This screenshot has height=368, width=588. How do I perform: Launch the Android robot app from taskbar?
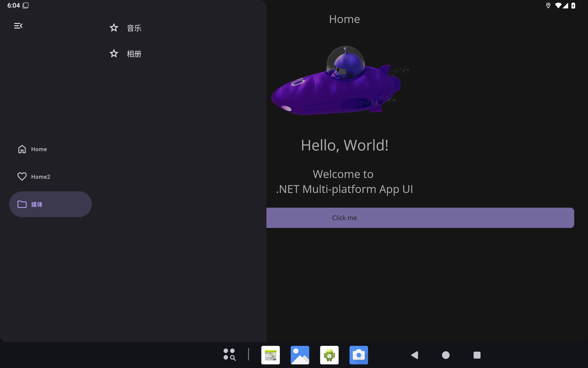329,355
